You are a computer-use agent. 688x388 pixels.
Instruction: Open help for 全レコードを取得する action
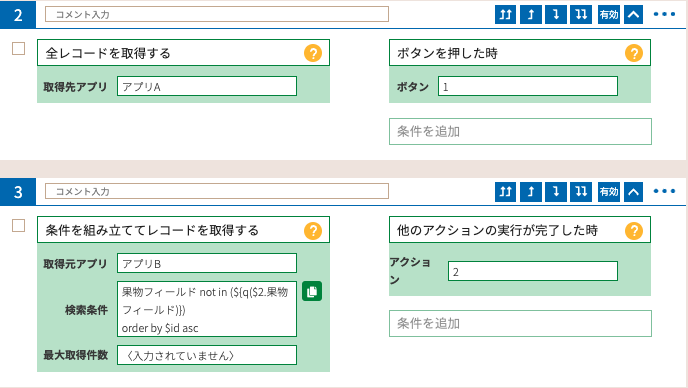[313, 53]
